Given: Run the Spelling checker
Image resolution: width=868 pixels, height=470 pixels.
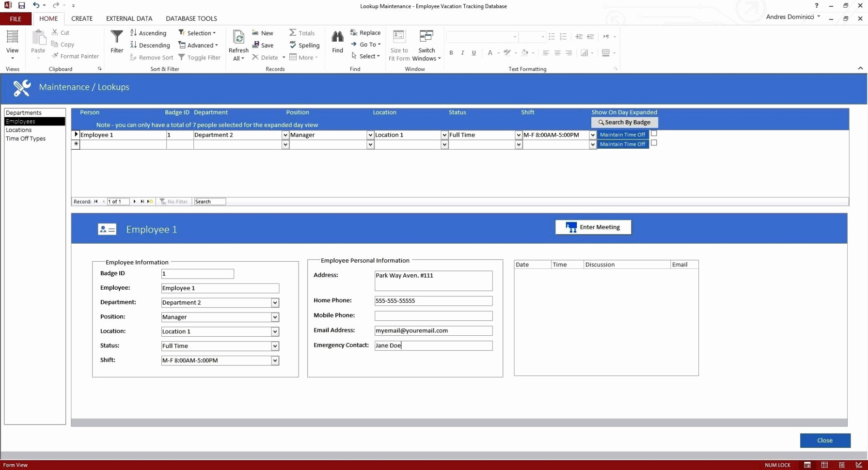Looking at the screenshot, I should point(305,45).
